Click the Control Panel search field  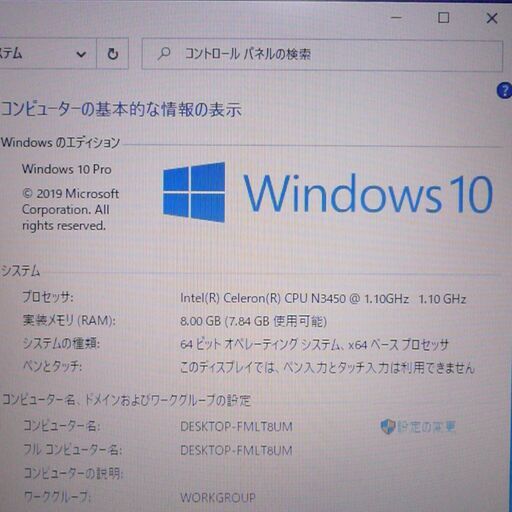click(322, 54)
